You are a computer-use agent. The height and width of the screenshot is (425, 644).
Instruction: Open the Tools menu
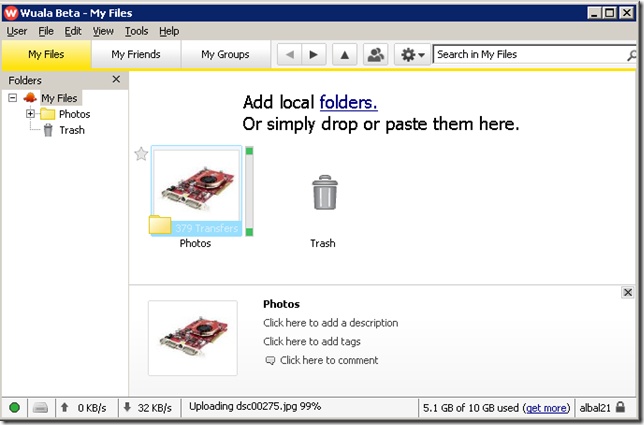pyautogui.click(x=136, y=31)
